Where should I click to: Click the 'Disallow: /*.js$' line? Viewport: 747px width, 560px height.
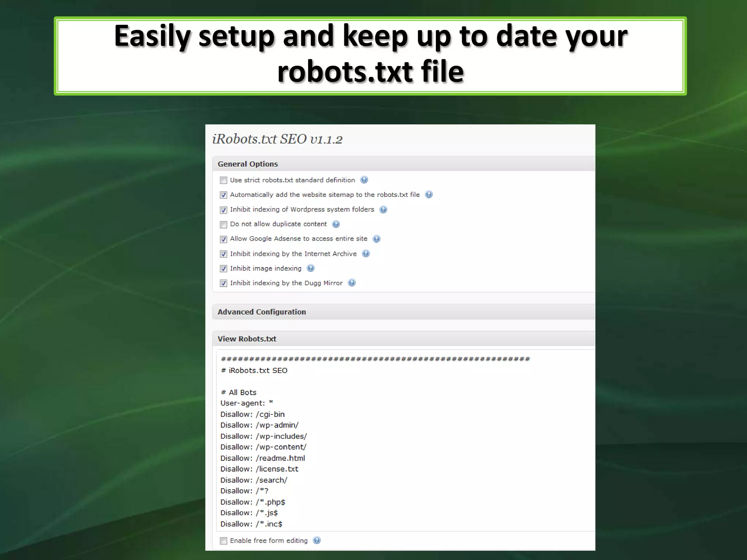coord(249,513)
